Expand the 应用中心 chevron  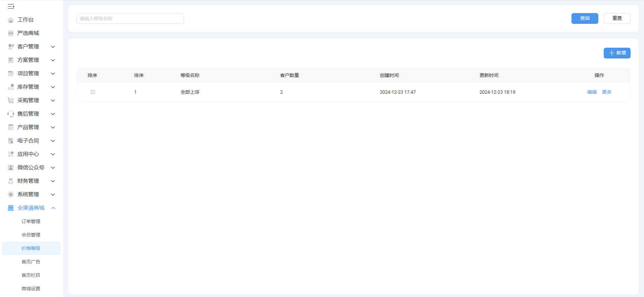point(53,154)
